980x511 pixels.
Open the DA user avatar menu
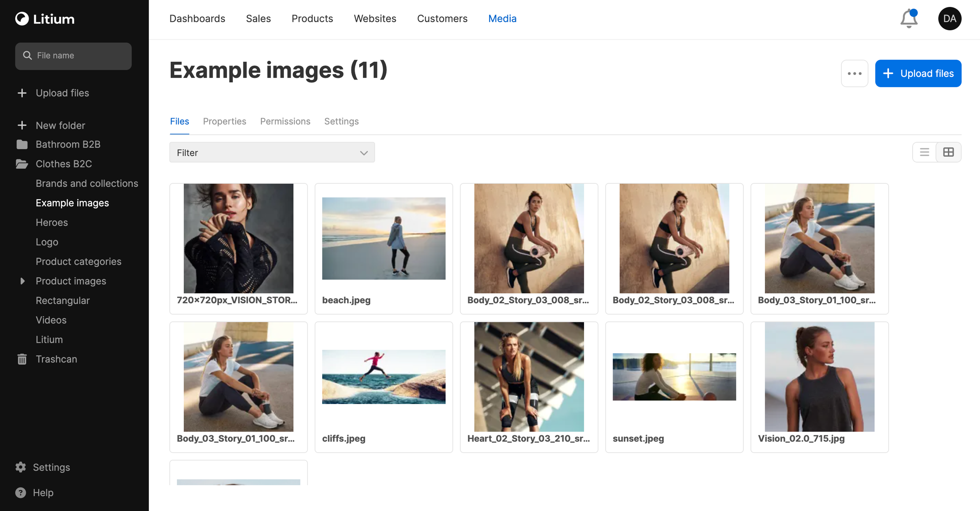coord(950,19)
